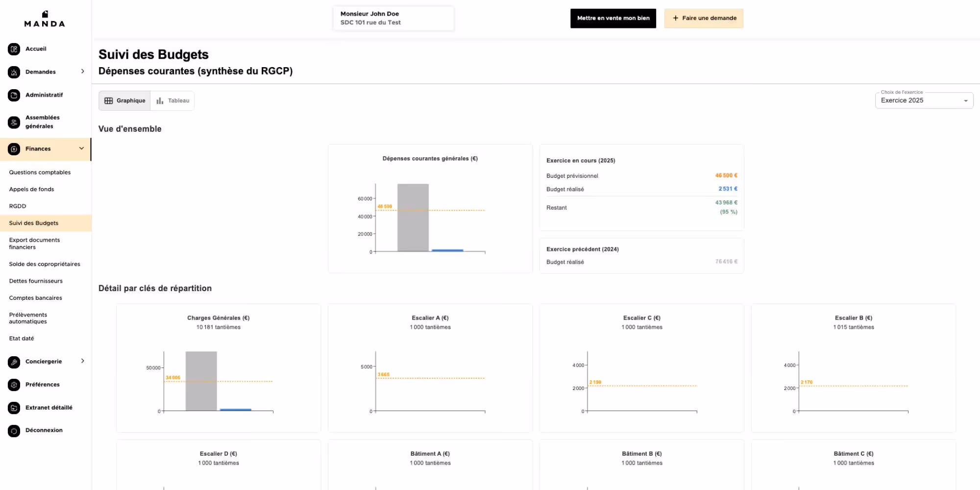Click the Demandes sidebar icon
This screenshot has width=980, height=490.
(14, 72)
